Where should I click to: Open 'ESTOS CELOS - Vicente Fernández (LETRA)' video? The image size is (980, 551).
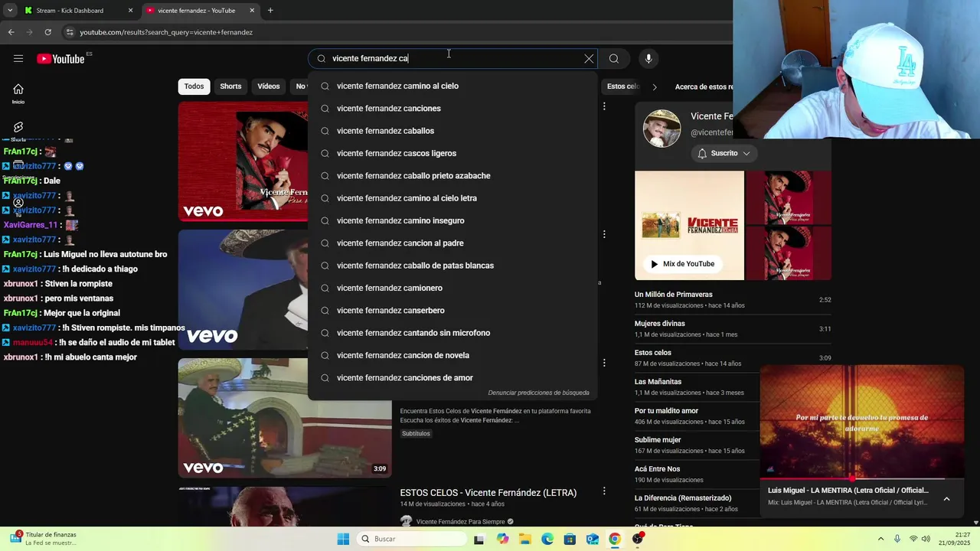tap(488, 493)
